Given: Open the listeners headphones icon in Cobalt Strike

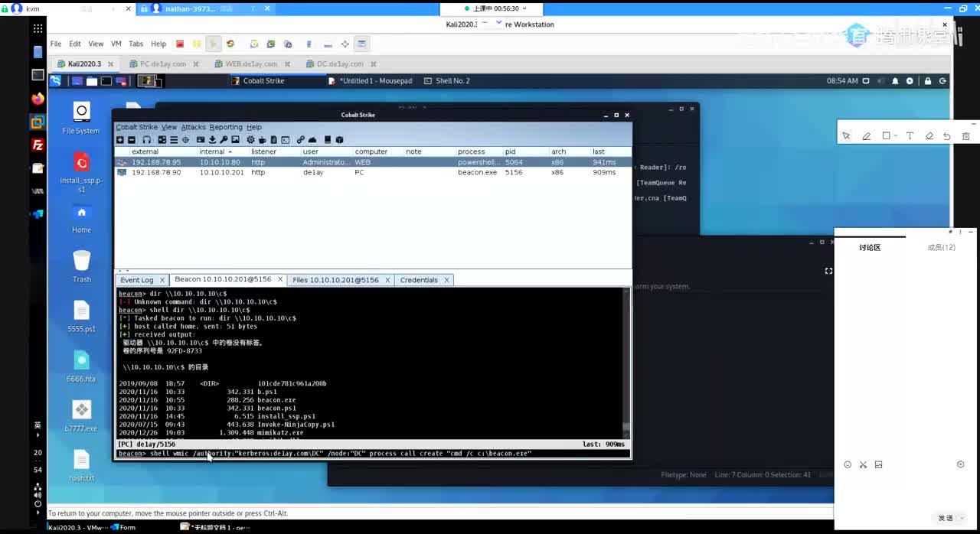Looking at the screenshot, I should (x=147, y=140).
